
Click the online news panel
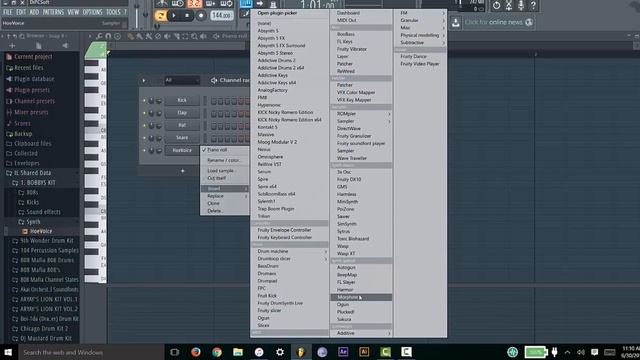pos(498,22)
